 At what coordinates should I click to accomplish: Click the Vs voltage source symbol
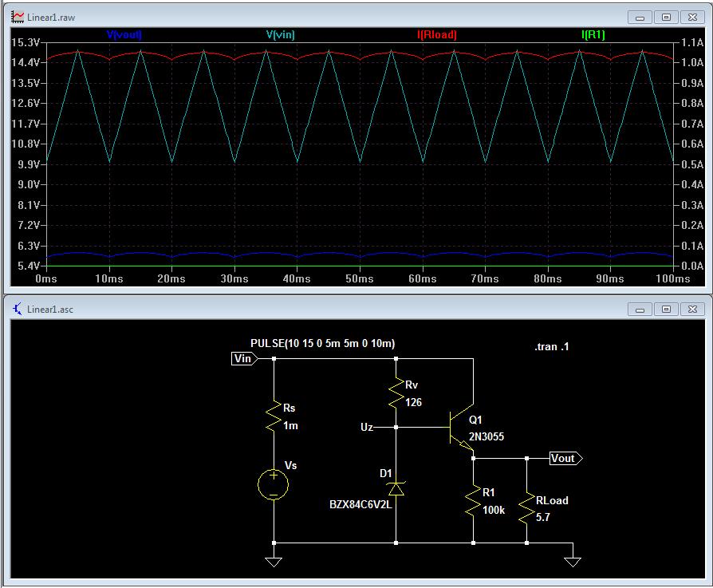[x=274, y=483]
